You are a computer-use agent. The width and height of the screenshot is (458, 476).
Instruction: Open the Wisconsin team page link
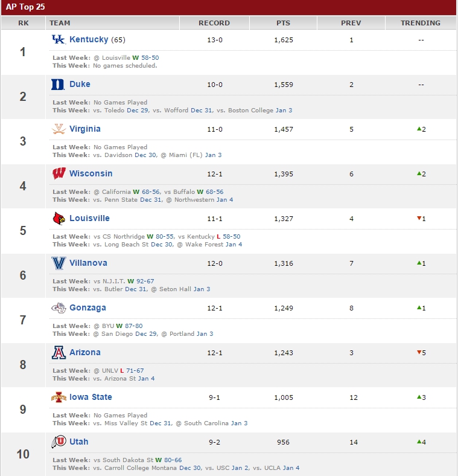pyautogui.click(x=91, y=173)
